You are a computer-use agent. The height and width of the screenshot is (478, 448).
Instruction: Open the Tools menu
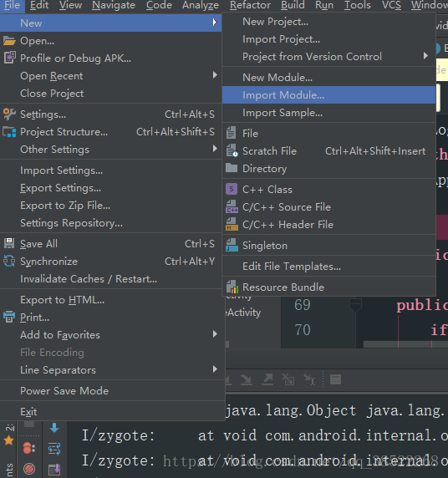tap(358, 5)
